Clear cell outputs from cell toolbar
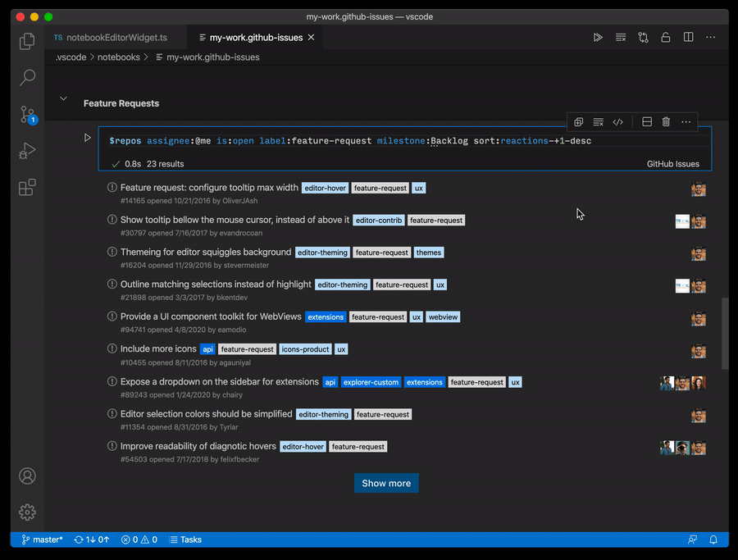The image size is (738, 560). tap(599, 122)
